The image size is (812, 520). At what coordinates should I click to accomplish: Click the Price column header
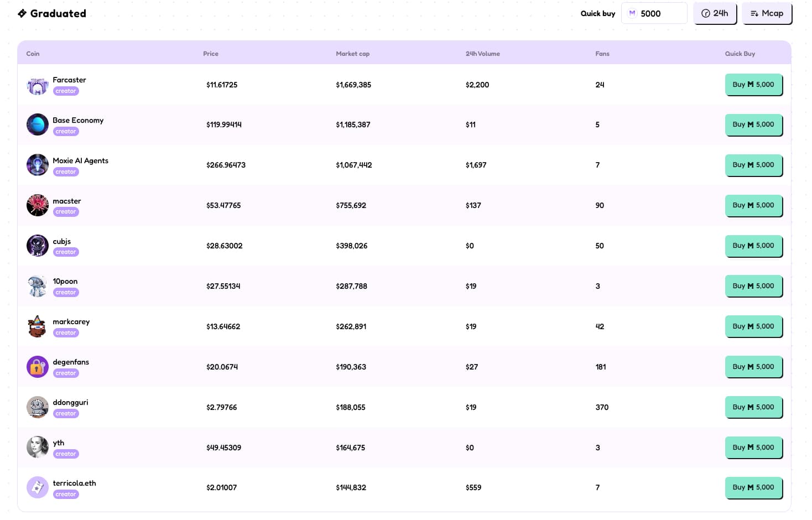[210, 54]
